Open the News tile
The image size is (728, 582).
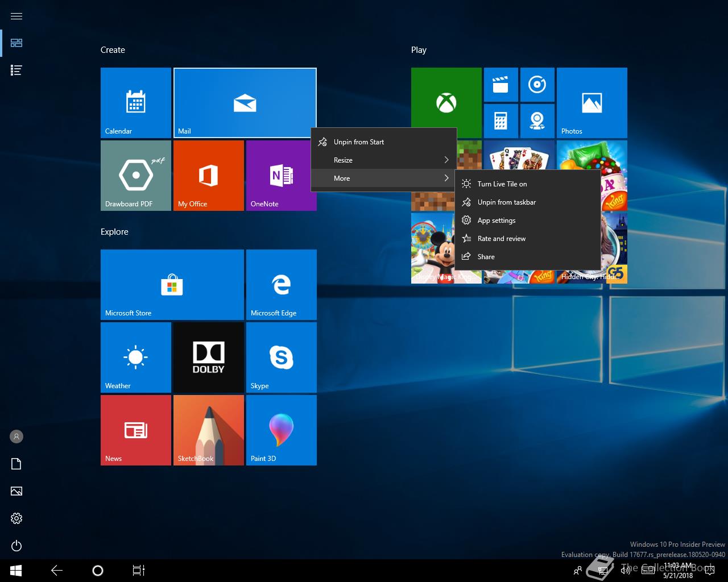136,430
